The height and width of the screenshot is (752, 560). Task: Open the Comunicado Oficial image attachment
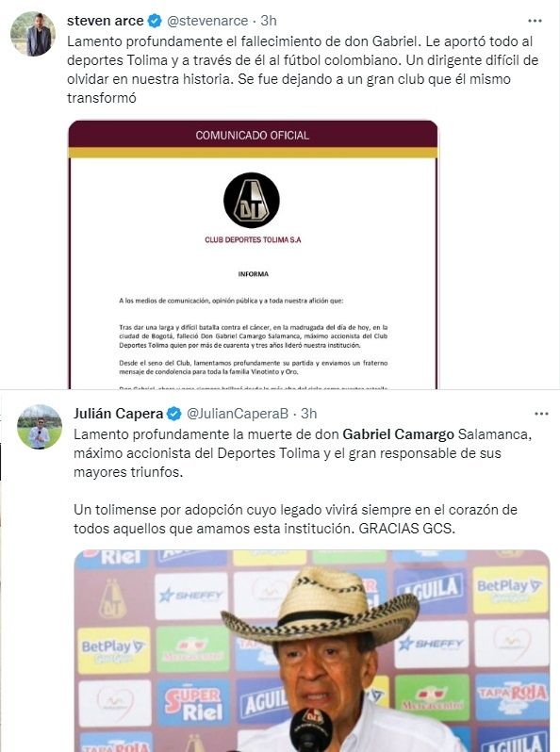(253, 254)
